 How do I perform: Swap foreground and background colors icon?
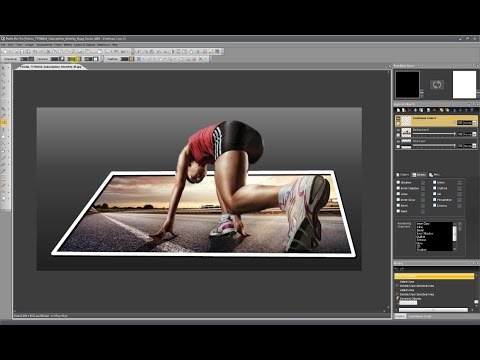point(437,85)
